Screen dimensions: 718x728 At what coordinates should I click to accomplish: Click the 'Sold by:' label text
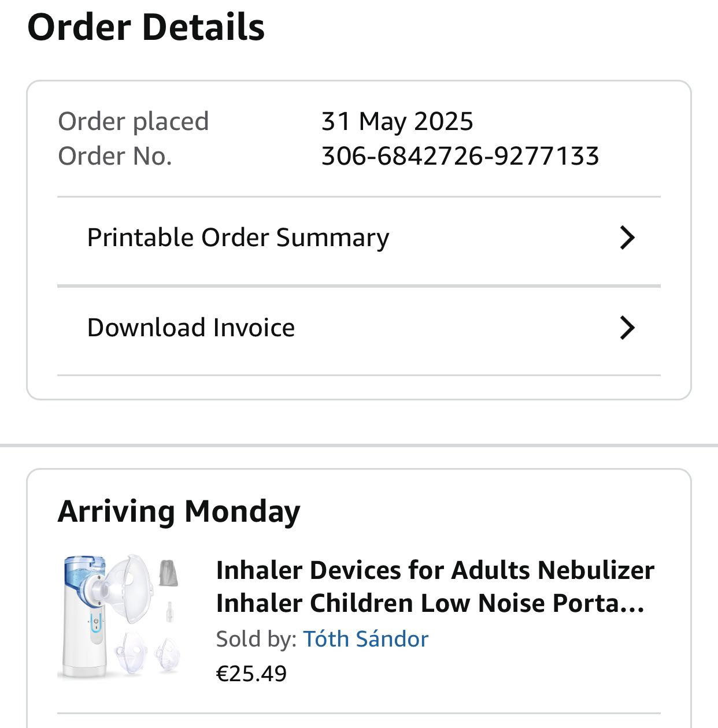tap(256, 639)
